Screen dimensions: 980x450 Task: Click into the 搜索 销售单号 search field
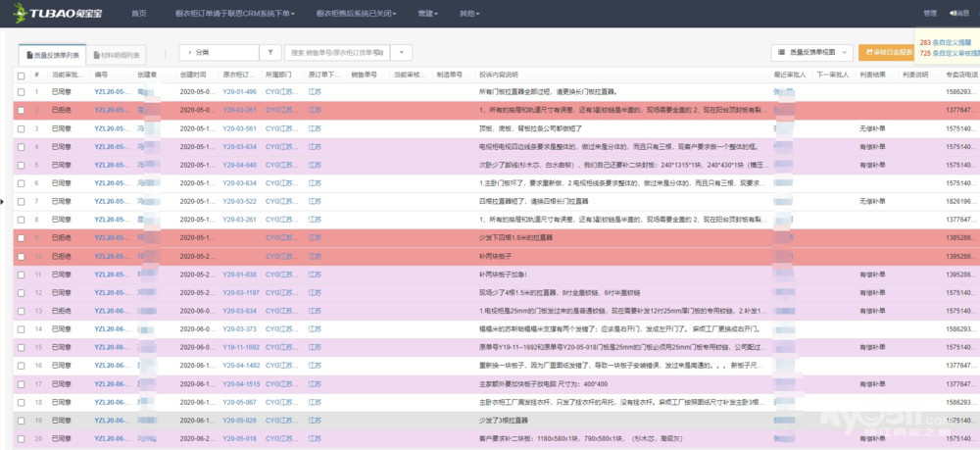[x=337, y=52]
